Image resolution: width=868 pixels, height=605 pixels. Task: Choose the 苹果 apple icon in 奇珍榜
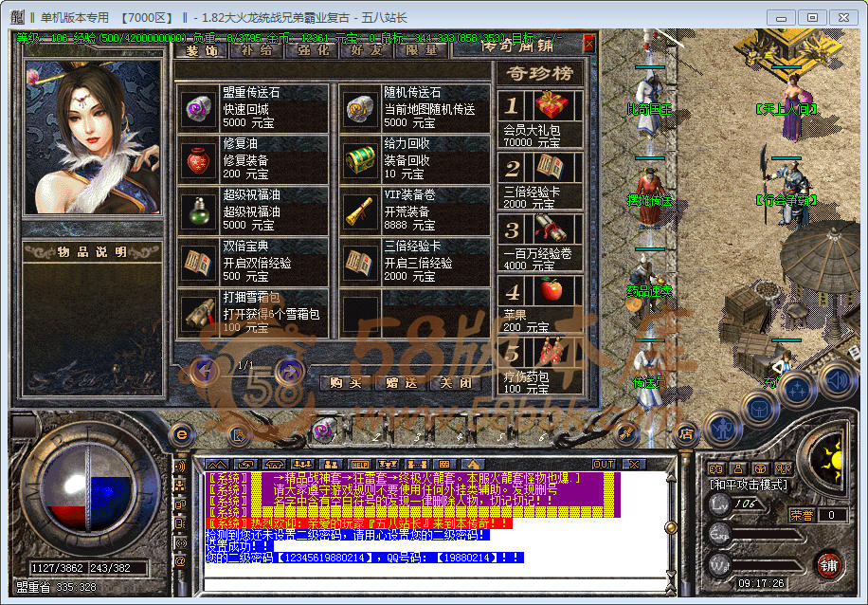coord(551,290)
